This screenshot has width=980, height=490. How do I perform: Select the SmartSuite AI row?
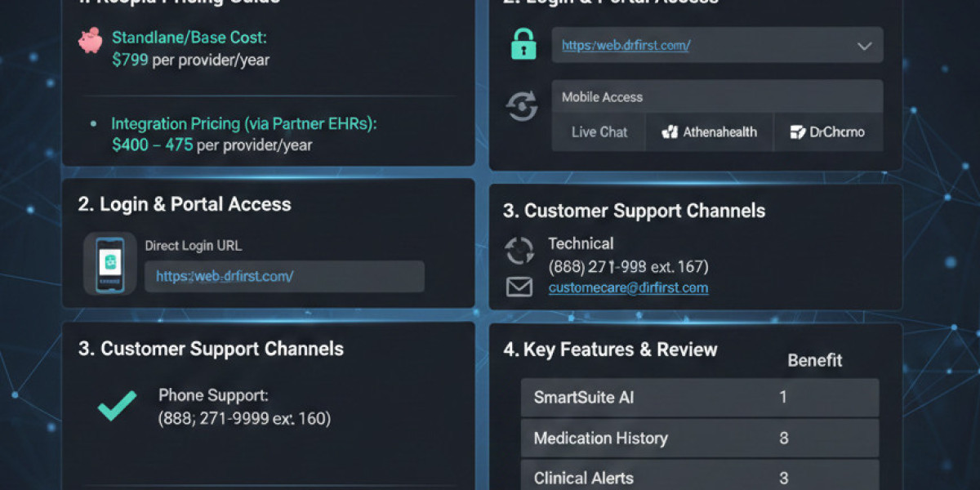pos(699,398)
